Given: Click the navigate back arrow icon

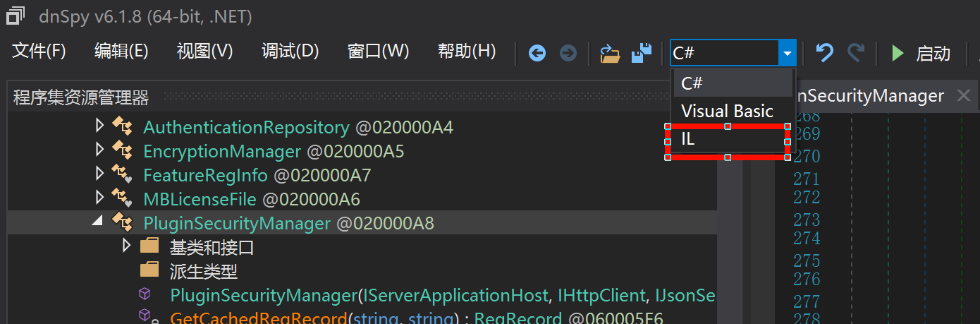Looking at the screenshot, I should click(537, 53).
